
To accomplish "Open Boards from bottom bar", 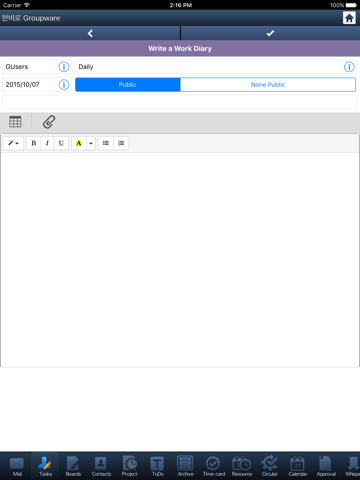I will tap(73, 466).
